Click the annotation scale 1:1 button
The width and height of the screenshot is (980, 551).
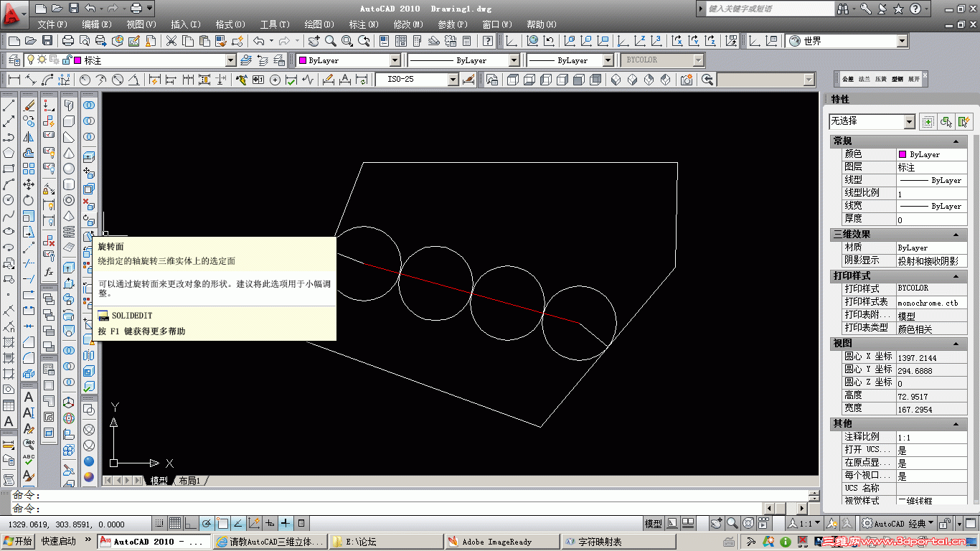805,523
